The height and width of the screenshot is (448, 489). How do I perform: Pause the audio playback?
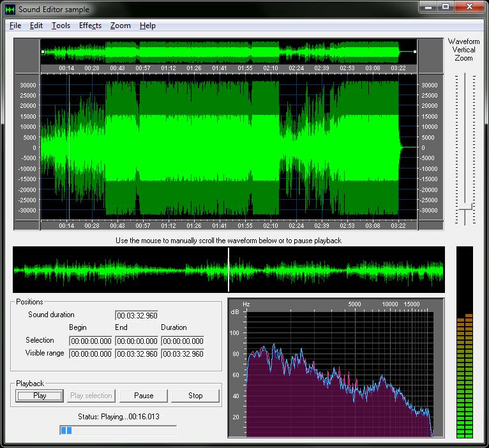pos(144,396)
